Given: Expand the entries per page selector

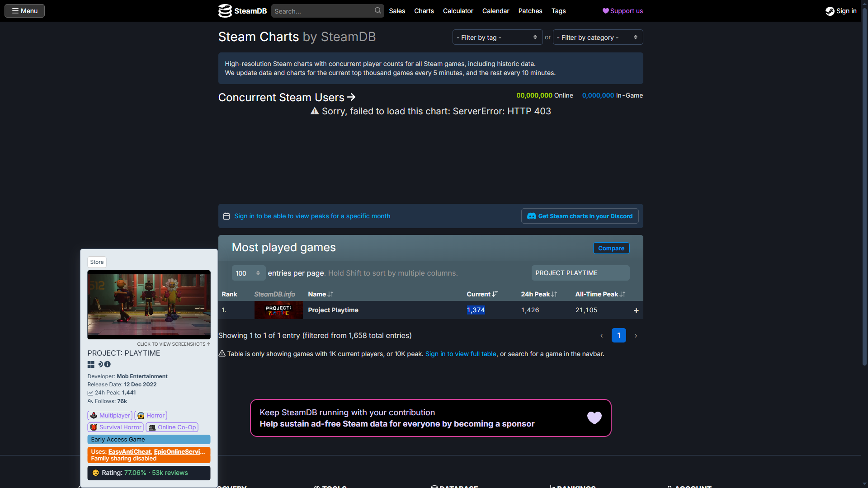Looking at the screenshot, I should point(248,273).
